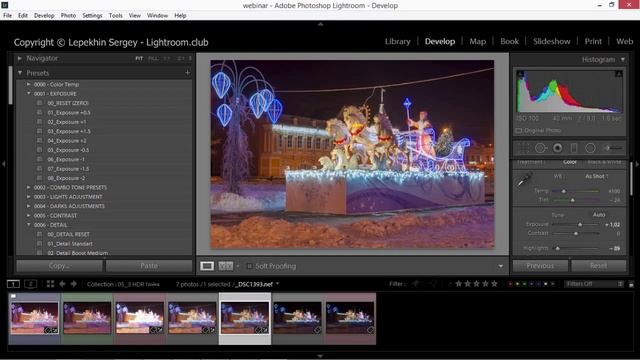Go back with filmstrip left arrow
Screen dimensions: 640x360
(62, 284)
